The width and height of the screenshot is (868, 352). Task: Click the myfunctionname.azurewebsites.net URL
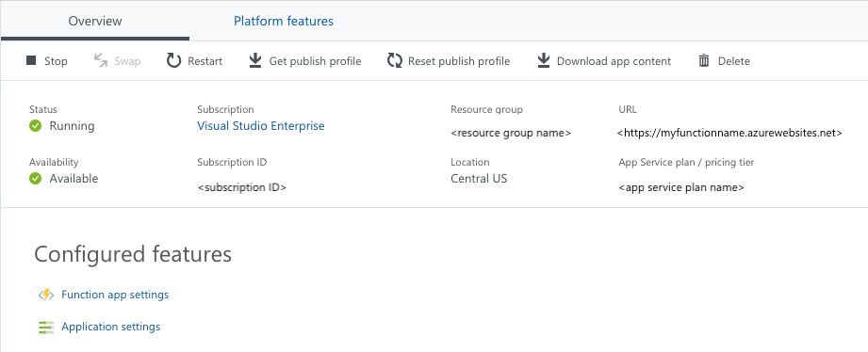[729, 133]
